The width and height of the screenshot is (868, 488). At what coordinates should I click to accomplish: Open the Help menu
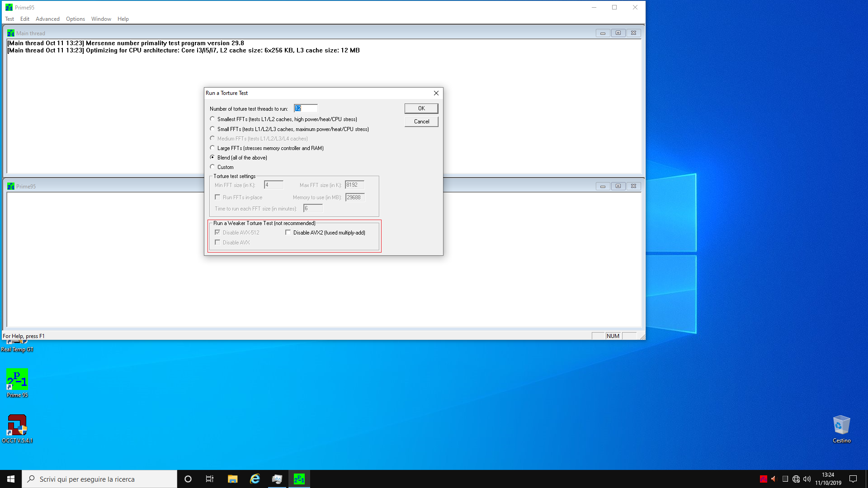123,19
